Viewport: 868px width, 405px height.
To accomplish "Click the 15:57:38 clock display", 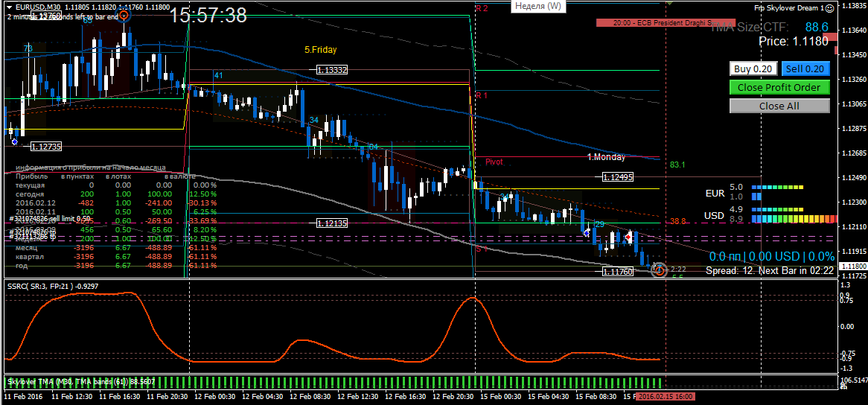I will (208, 15).
